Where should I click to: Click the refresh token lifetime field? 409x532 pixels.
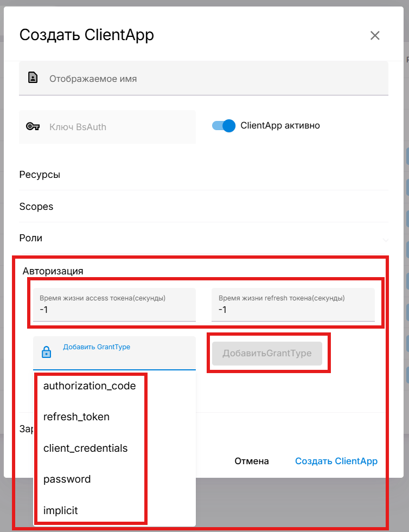point(293,310)
